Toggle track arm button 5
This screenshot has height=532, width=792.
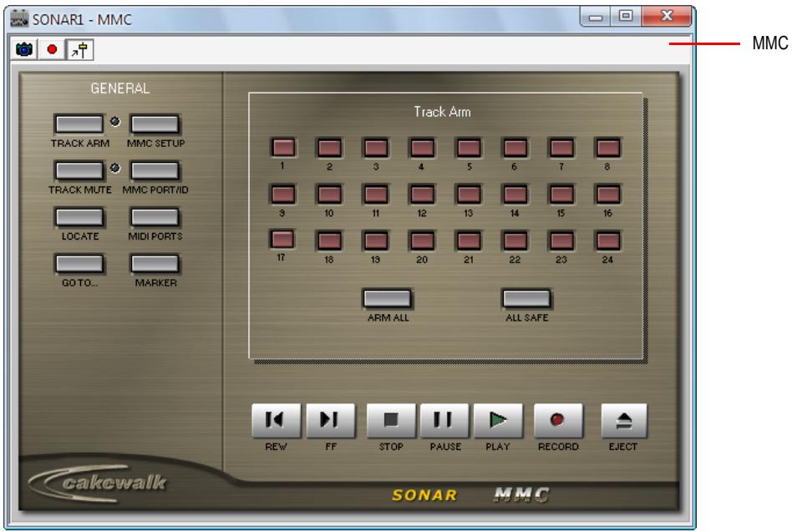[469, 148]
